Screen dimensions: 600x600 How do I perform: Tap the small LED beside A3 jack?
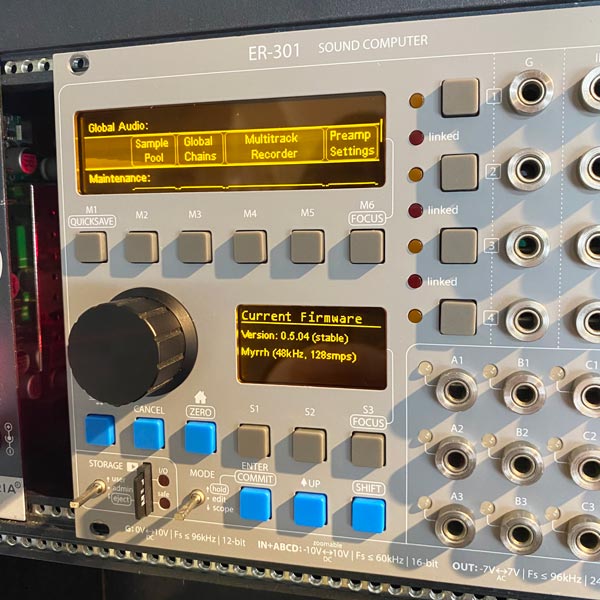[424, 502]
